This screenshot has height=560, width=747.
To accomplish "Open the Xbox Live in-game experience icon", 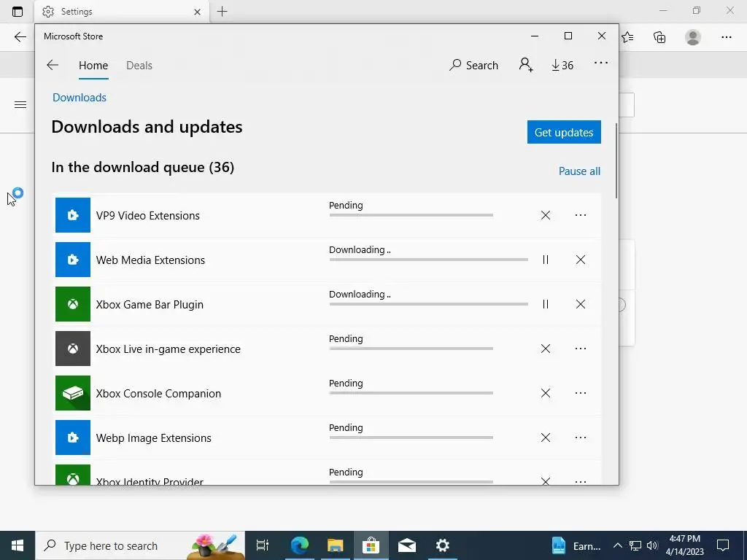I will (73, 349).
